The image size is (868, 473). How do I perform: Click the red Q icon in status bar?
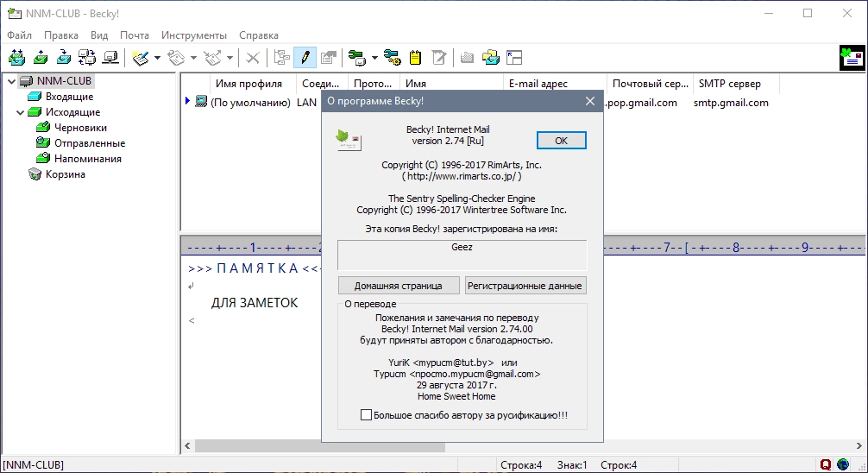(x=826, y=464)
